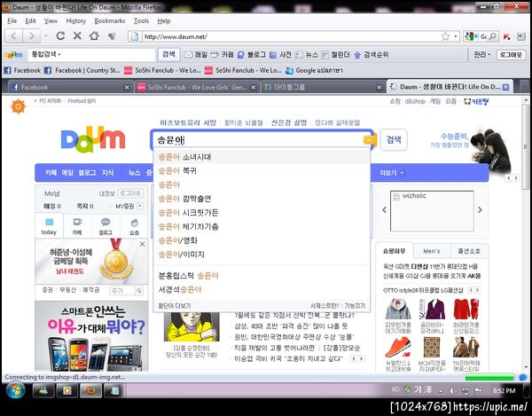The image size is (532, 416).
Task: Open Firefox from the taskbar
Action: (91, 390)
